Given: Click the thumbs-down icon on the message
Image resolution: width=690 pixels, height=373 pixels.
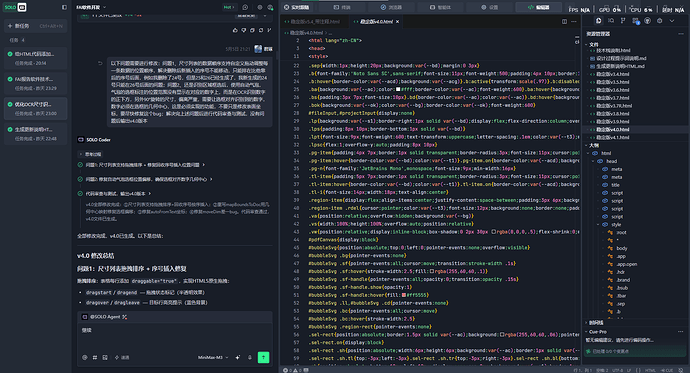Looking at the screenshot, I should pos(243,30).
